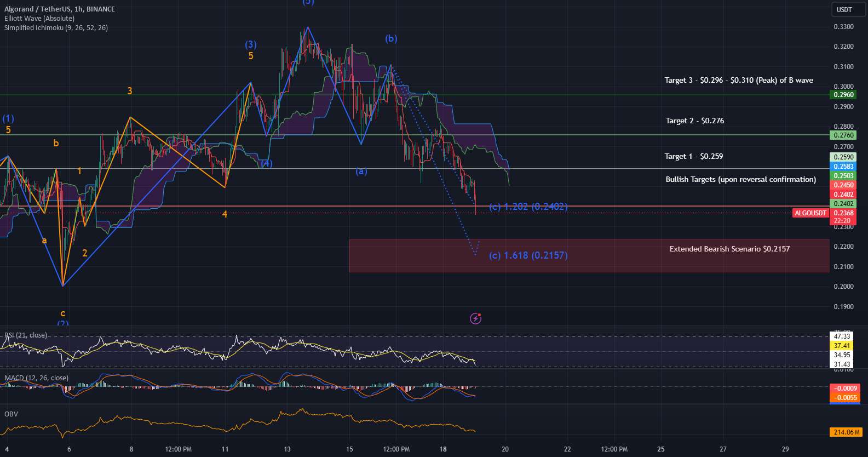Click the OBV indicator legend
Viewport: 868px width, 457px height.
pyautogui.click(x=11, y=414)
